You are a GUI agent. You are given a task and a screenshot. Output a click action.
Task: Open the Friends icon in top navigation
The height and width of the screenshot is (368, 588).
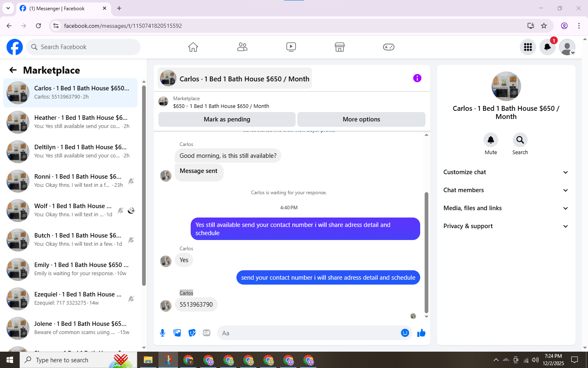point(242,47)
